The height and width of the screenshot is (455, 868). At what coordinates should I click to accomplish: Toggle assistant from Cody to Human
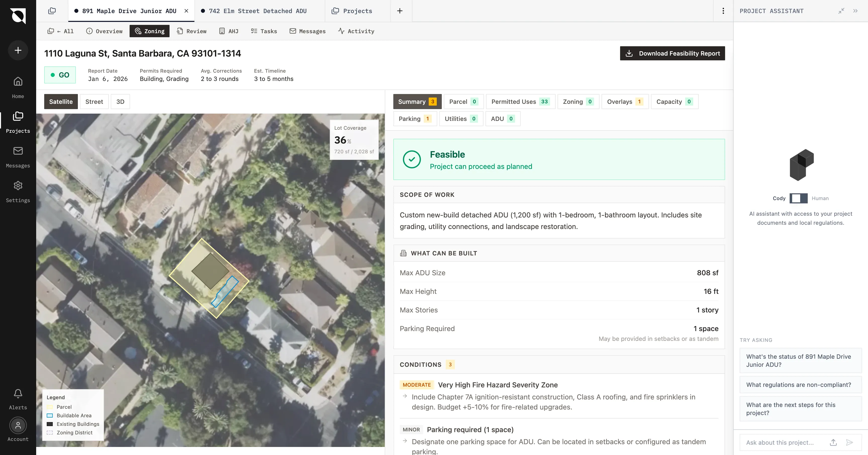(x=799, y=198)
